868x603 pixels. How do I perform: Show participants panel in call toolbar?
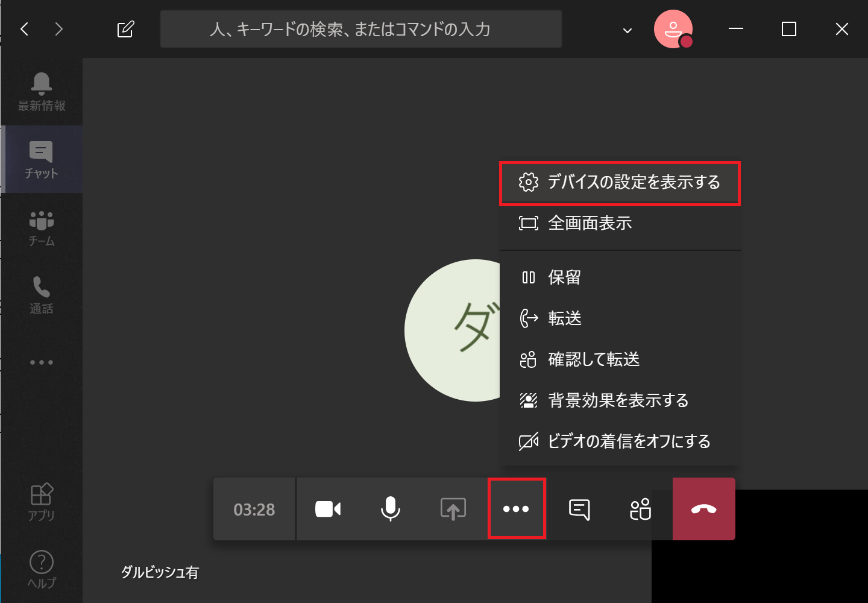pyautogui.click(x=641, y=509)
